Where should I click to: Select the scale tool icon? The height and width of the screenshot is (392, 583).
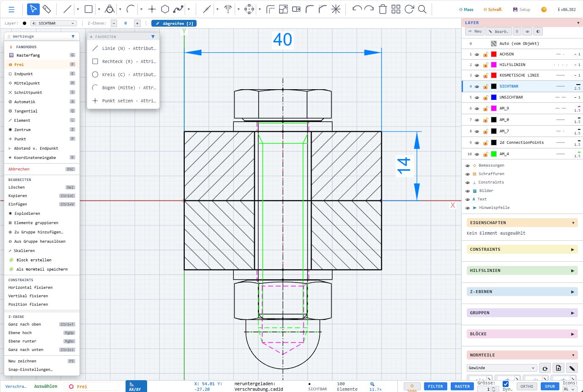[x=283, y=9]
